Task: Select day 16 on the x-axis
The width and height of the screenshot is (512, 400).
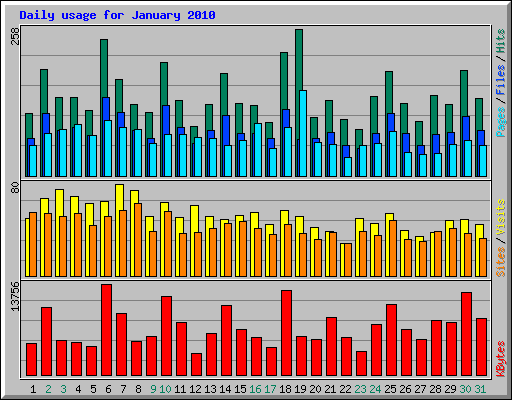Action: pos(255,389)
